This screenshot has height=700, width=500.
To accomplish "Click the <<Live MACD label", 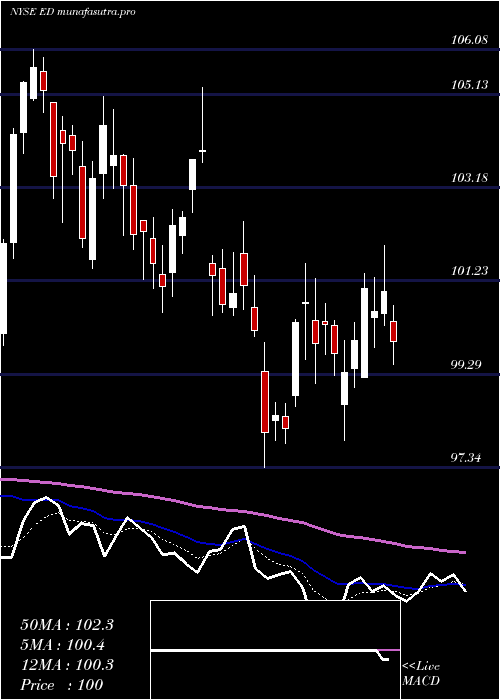I will 421,674.
